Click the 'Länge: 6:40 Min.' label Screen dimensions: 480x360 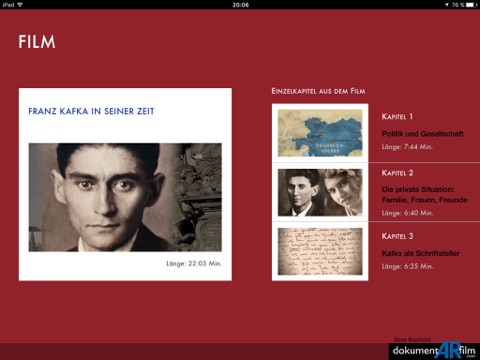tap(407, 213)
